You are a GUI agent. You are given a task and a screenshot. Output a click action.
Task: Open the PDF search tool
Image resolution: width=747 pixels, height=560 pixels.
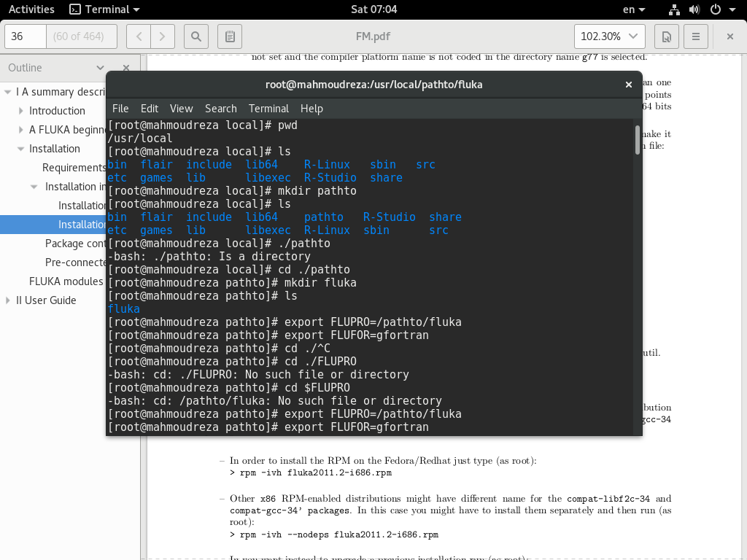pos(196,36)
